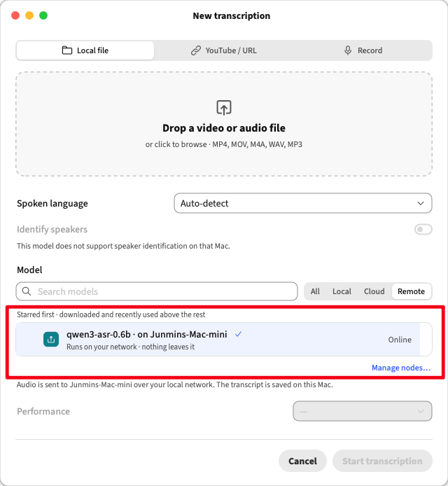
Task: Select the Remote model filter
Action: coord(411,291)
